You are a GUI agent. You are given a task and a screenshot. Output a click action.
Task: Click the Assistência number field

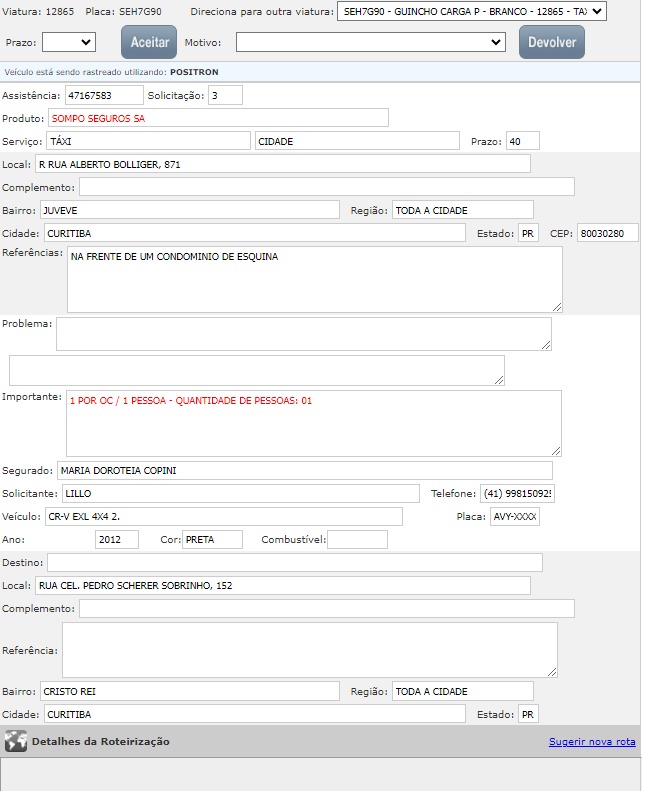pyautogui.click(x=103, y=96)
